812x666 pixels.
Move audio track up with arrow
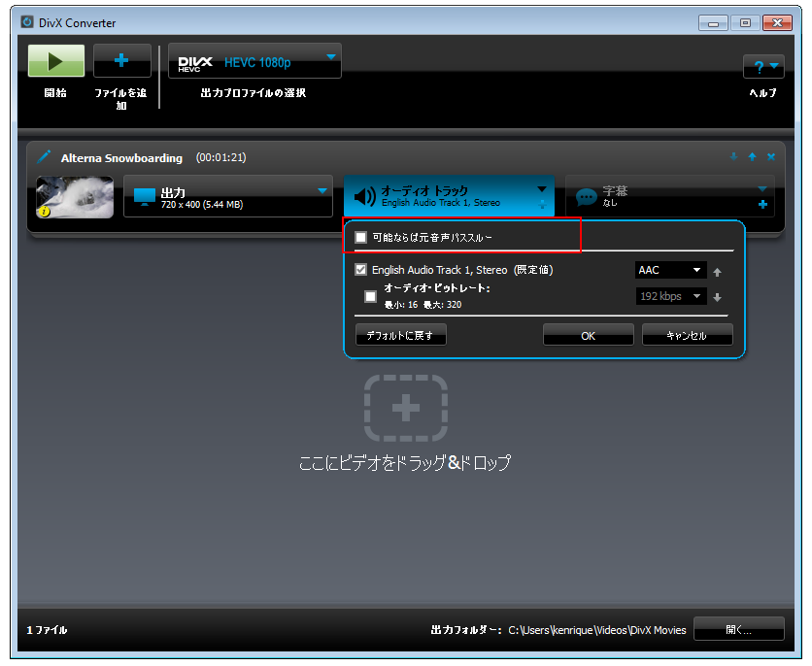click(x=717, y=272)
